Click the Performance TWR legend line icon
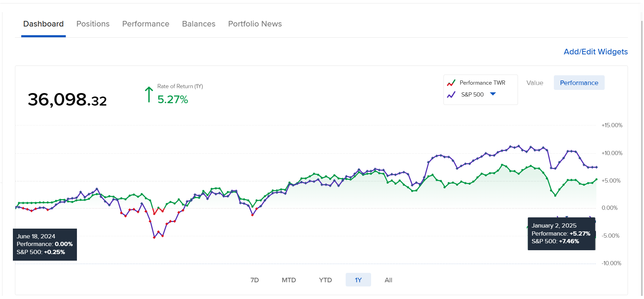 click(451, 83)
